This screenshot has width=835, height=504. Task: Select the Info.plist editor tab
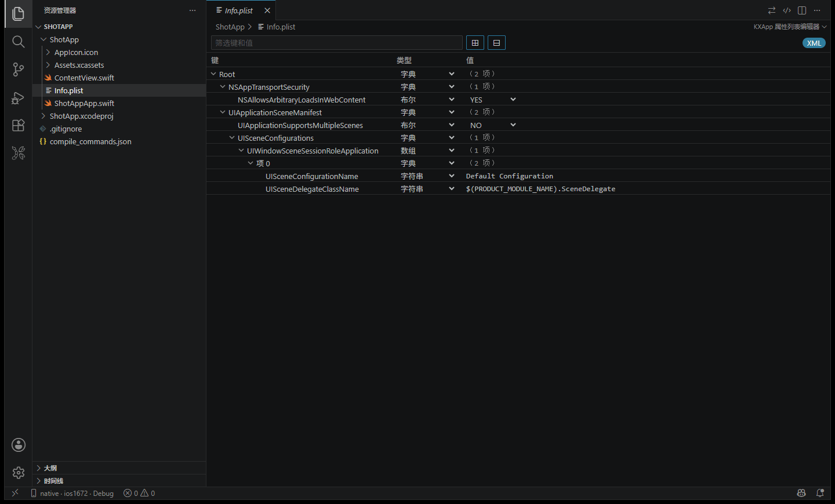[x=241, y=10]
